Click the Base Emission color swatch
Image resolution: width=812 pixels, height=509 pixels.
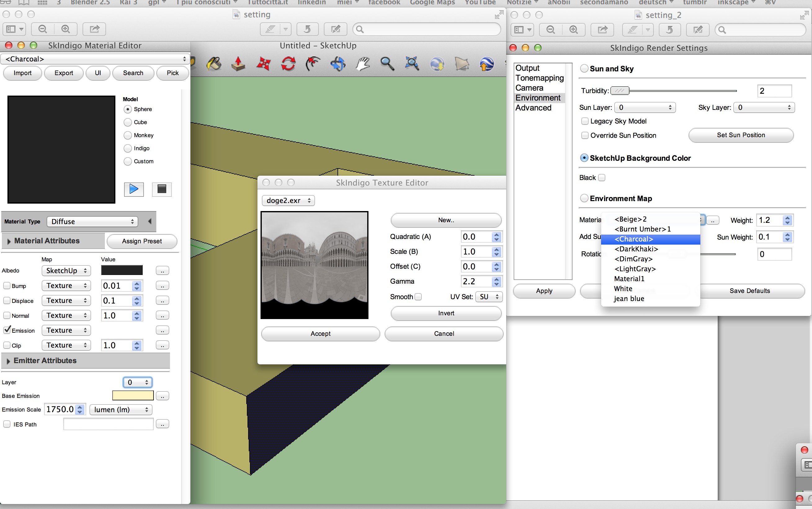[133, 395]
